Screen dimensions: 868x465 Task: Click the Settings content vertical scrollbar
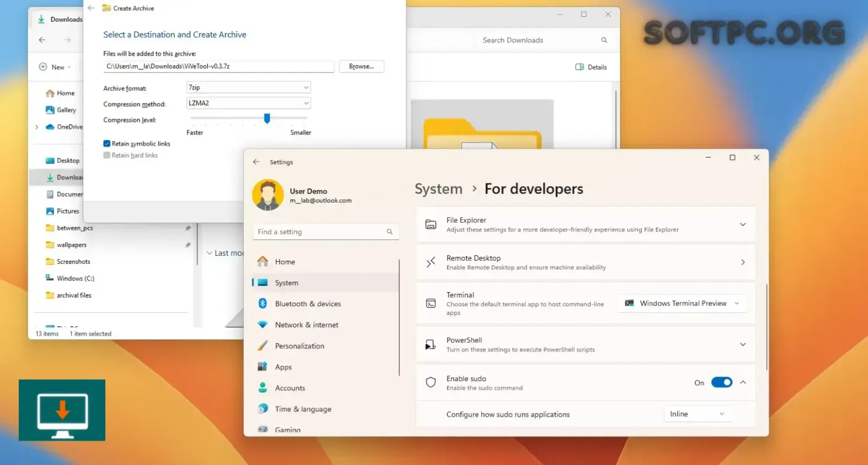(767, 327)
